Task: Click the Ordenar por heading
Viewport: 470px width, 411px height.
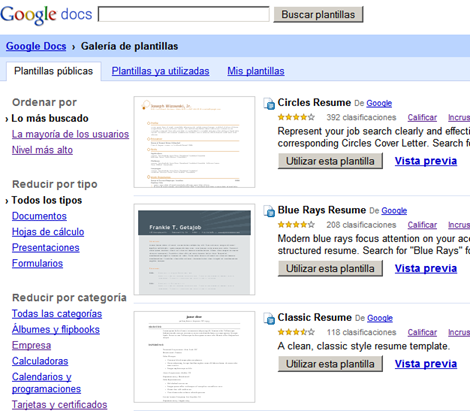Action: click(44, 102)
